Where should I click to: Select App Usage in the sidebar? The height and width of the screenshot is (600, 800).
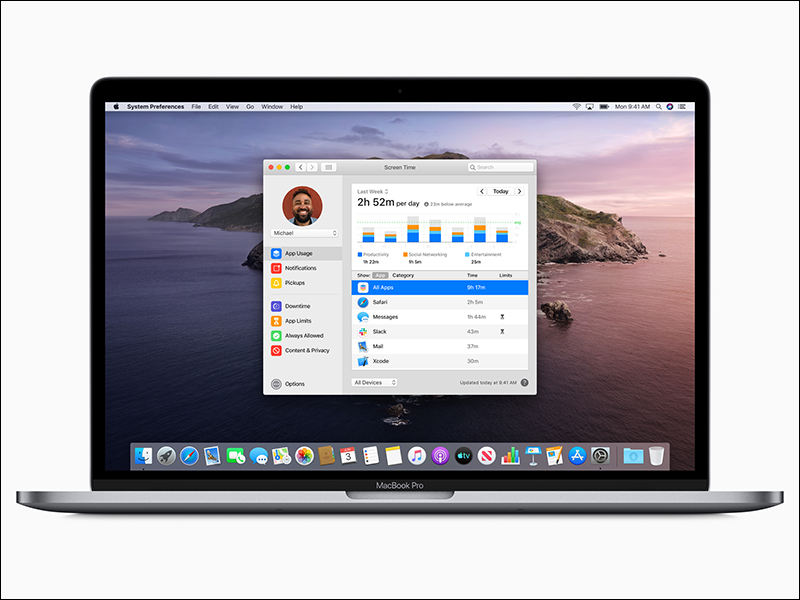coord(304,253)
